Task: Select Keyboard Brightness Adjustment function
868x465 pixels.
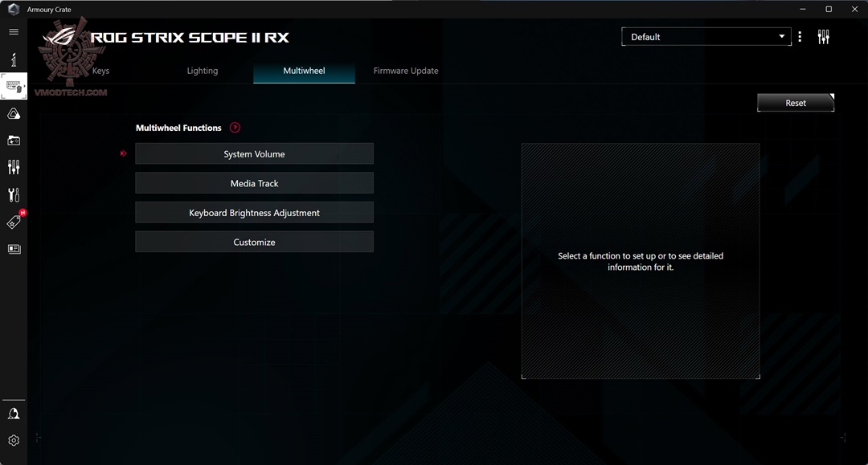Action: (254, 212)
